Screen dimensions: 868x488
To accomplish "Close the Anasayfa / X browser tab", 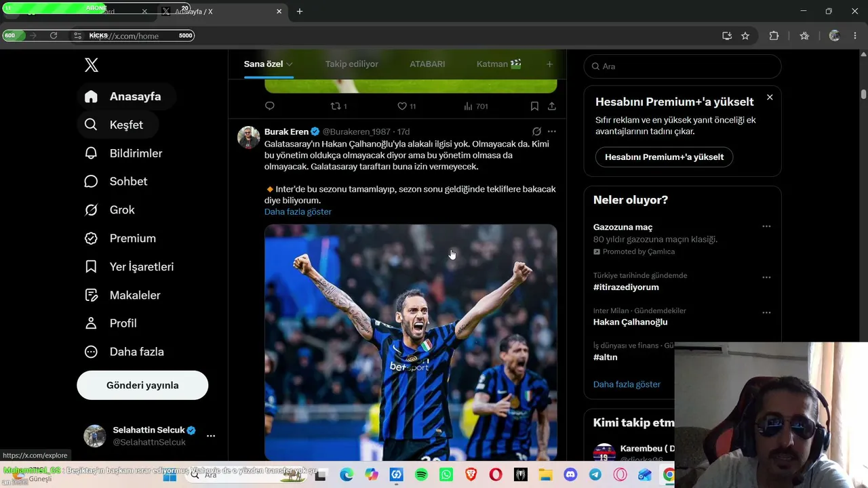I will pos(279,12).
